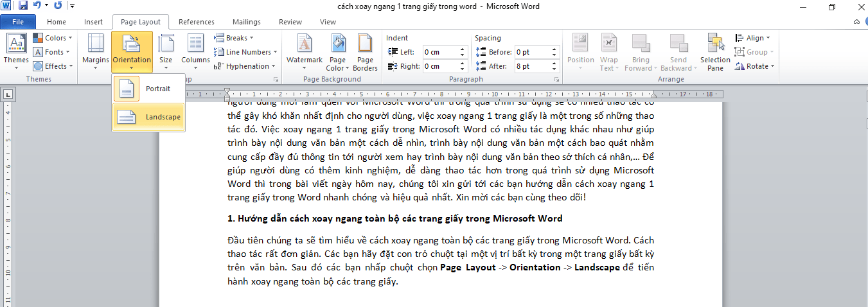Open the Rotate dropdown
This screenshot has height=307, width=868.
point(756,66)
